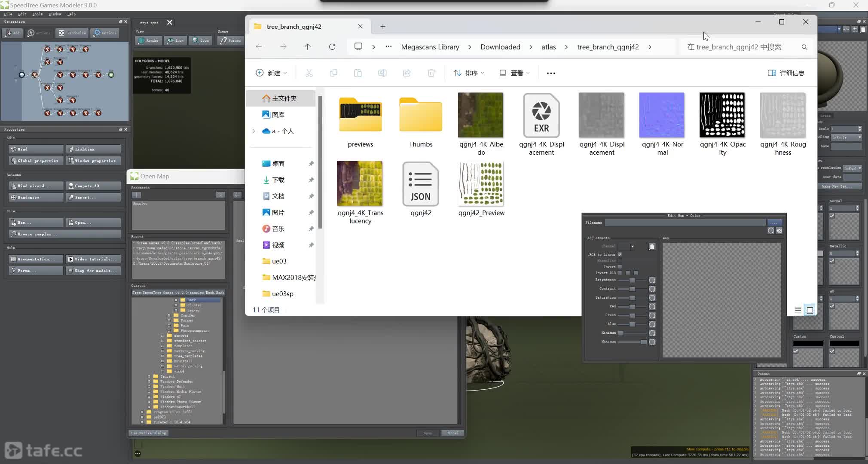Expand the 'a - 个人' OneDrive tree node
868x464 pixels.
click(254, 131)
